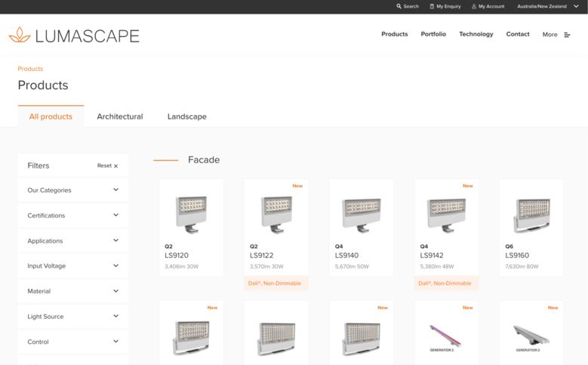Open the Portfolio nav menu
Image resolution: width=588 pixels, height=365 pixels.
tap(433, 34)
